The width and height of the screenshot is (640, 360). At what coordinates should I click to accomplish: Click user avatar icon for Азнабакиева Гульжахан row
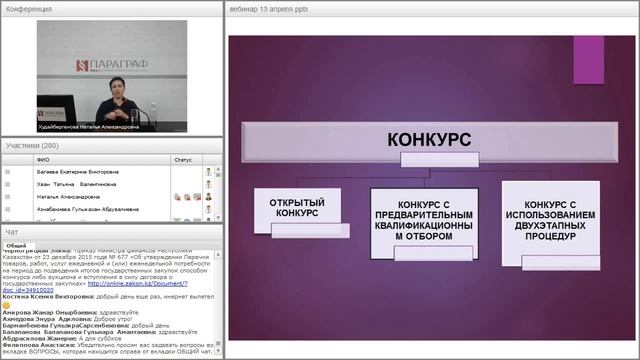coord(209,209)
